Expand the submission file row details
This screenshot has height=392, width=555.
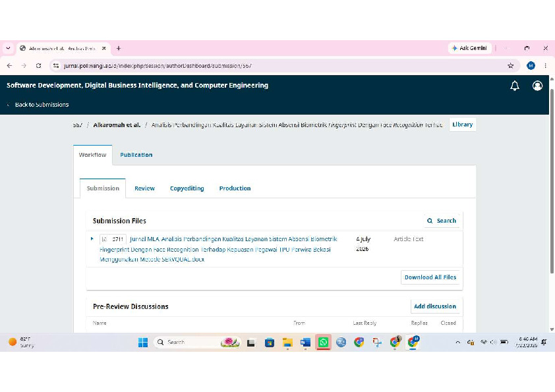(92, 238)
